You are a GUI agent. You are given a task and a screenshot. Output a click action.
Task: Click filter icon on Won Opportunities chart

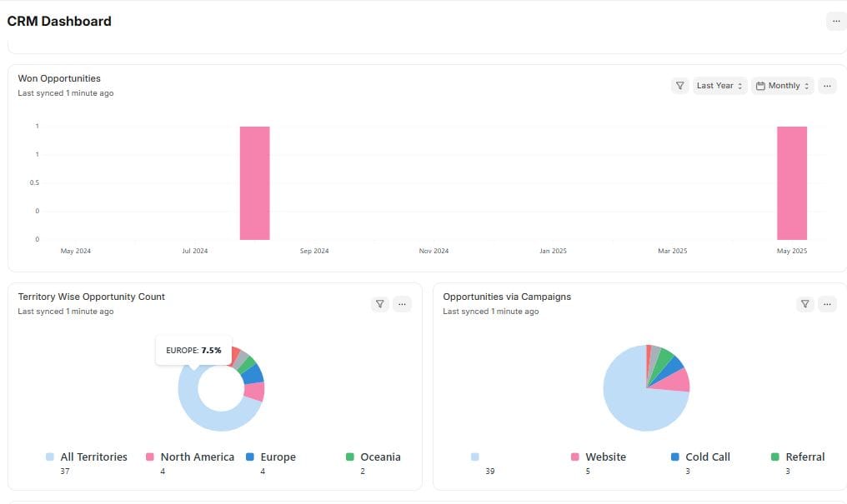pos(680,86)
